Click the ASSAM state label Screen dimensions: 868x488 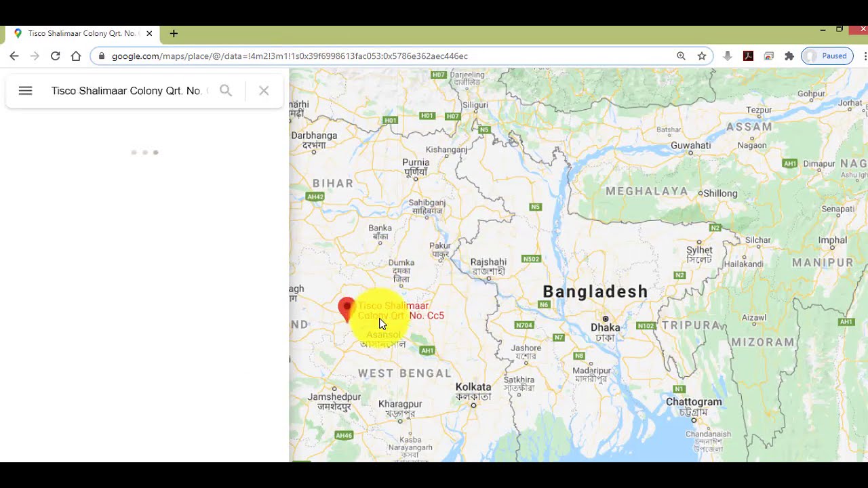pyautogui.click(x=749, y=127)
